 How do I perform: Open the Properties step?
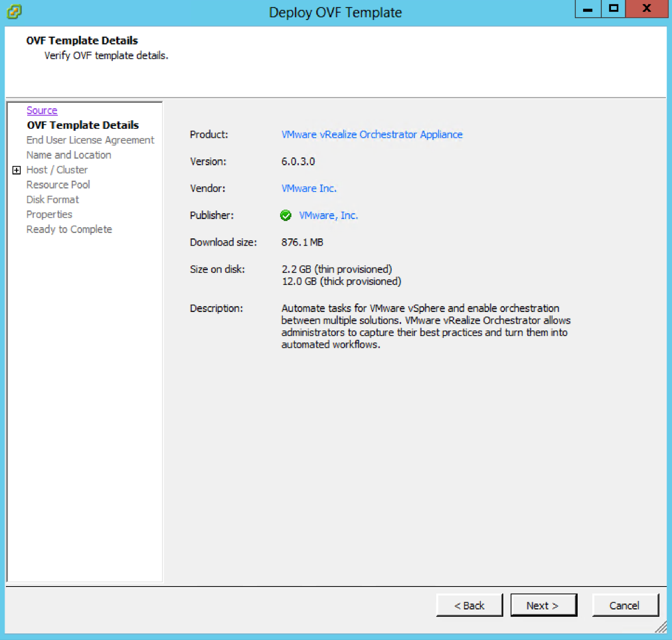(49, 214)
